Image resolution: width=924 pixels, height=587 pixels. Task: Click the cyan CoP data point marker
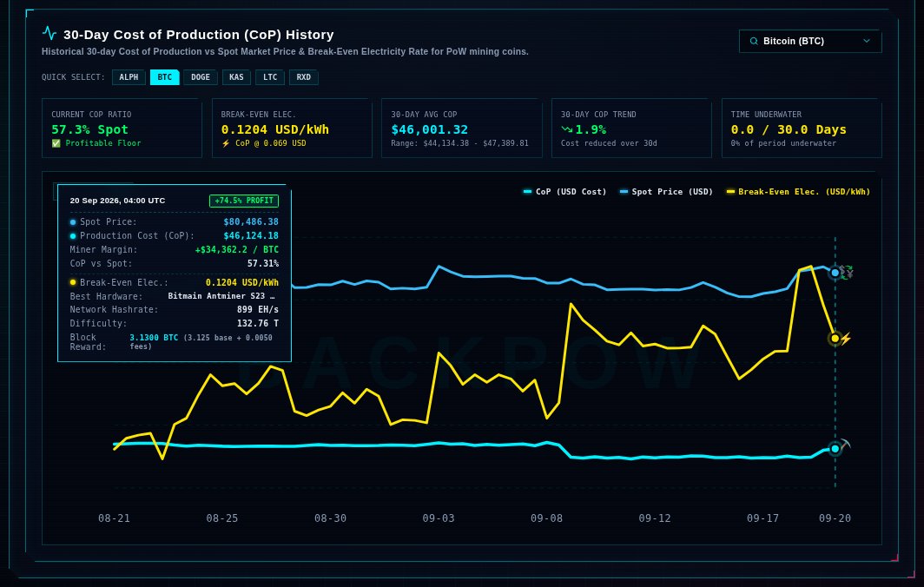(x=835, y=449)
